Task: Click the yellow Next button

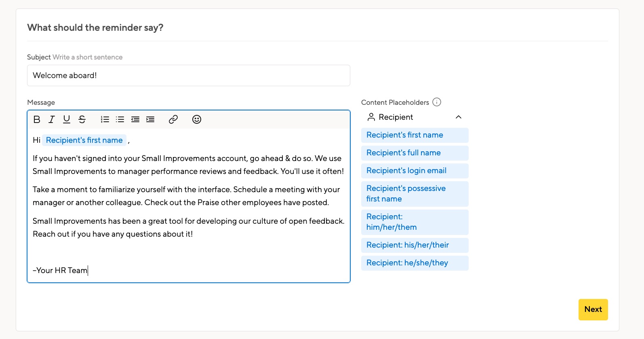Action: coord(593,309)
